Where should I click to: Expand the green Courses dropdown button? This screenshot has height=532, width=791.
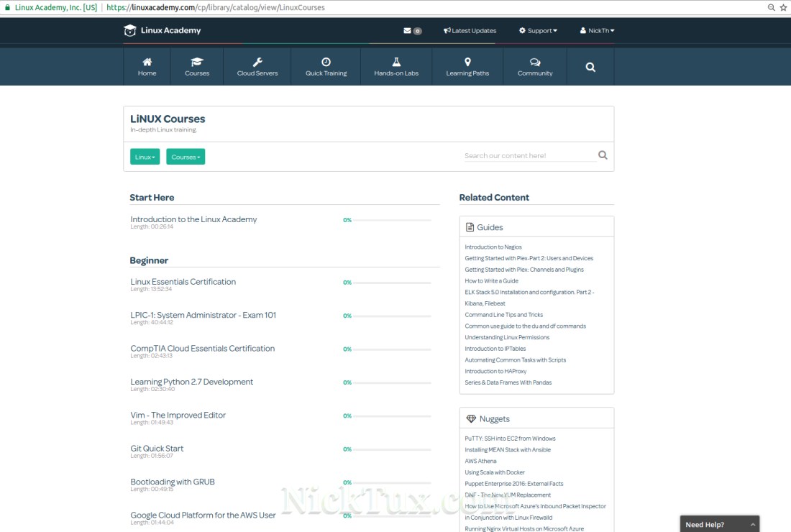coord(186,157)
